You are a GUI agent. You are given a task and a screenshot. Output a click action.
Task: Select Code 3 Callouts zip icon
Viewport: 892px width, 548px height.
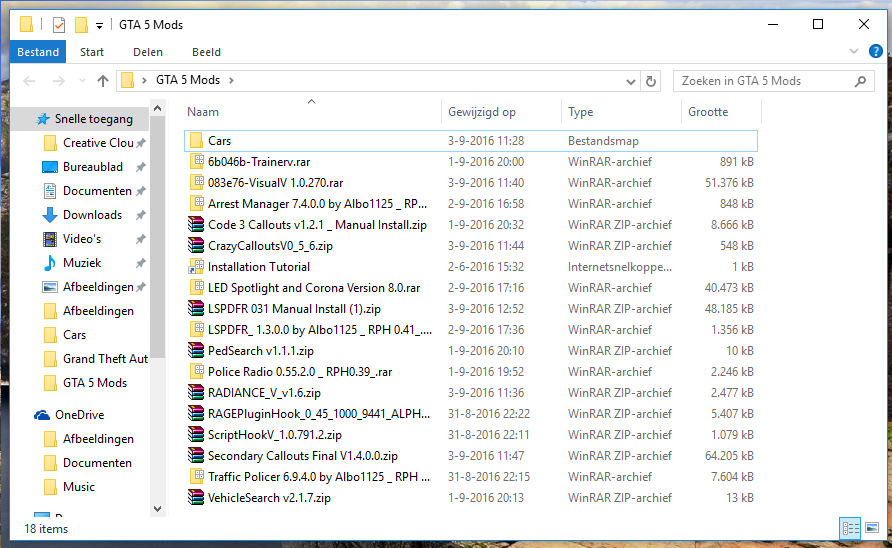[196, 225]
